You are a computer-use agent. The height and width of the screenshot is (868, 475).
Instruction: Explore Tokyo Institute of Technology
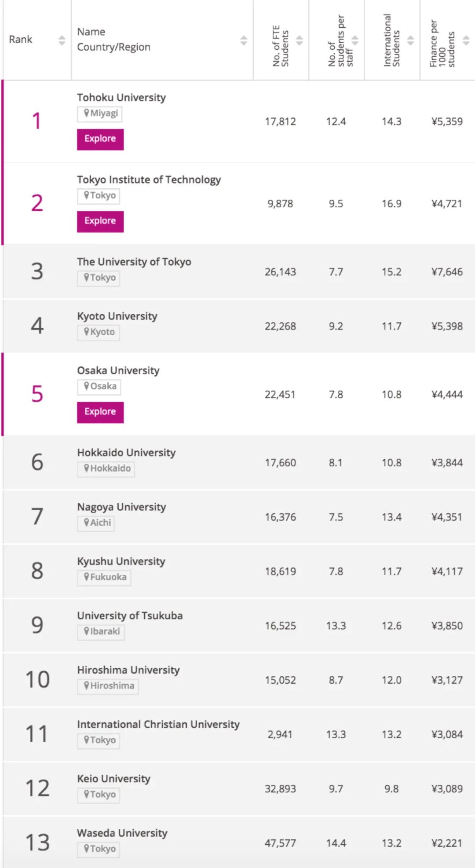point(100,221)
